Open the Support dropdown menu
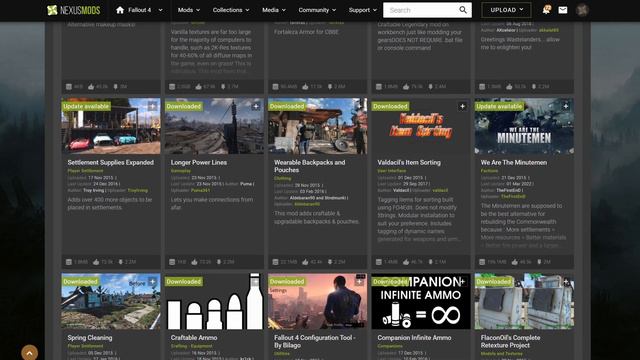The height and width of the screenshot is (360, 640). tap(362, 10)
